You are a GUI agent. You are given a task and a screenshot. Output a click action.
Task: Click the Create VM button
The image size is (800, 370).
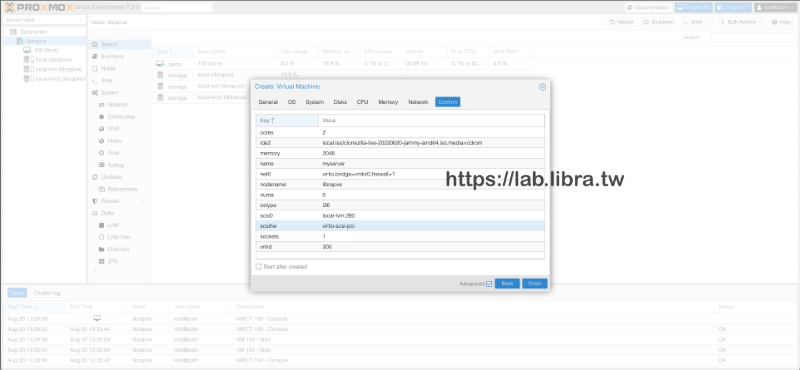tap(693, 8)
